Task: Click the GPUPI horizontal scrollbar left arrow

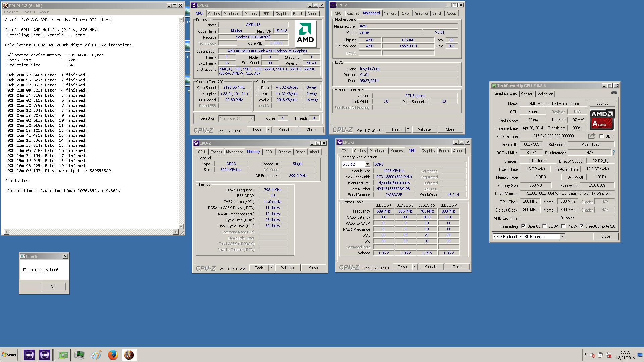Action: click(x=6, y=232)
